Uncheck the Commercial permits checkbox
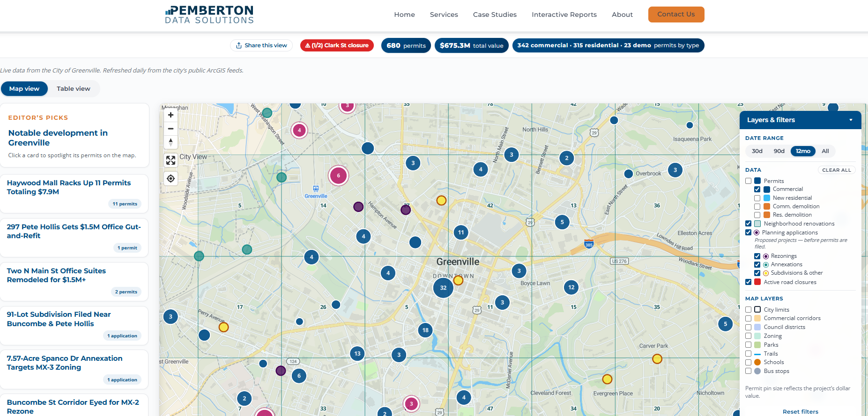Screen dimensions: 868x416 tap(757, 190)
